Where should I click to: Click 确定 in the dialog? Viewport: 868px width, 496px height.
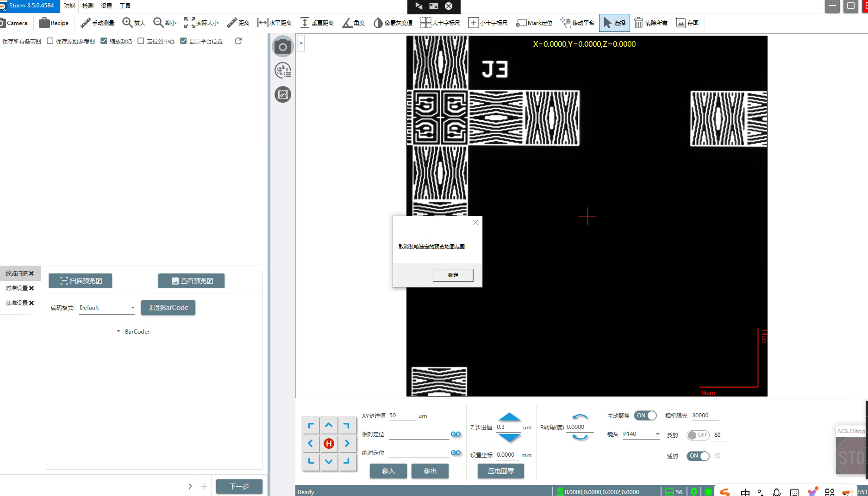tap(453, 275)
